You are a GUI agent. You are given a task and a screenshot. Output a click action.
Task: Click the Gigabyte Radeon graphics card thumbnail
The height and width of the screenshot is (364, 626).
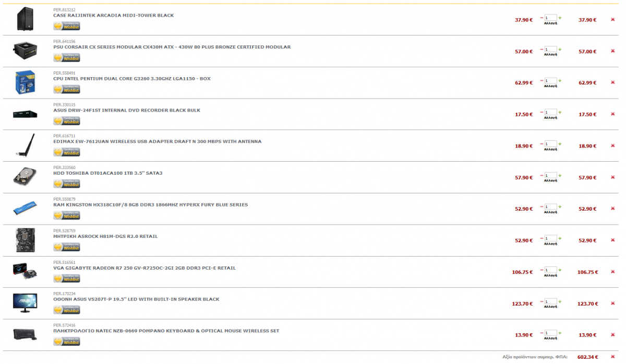click(x=25, y=272)
